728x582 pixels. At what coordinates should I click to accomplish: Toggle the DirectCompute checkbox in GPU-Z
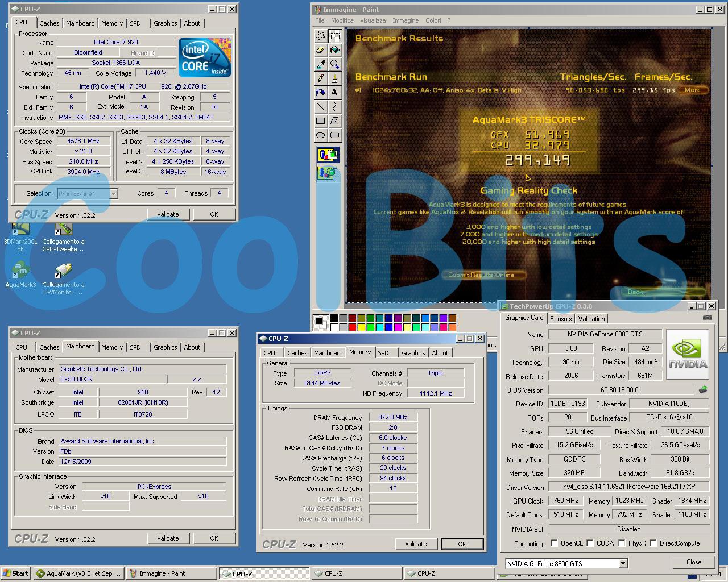pyautogui.click(x=653, y=543)
